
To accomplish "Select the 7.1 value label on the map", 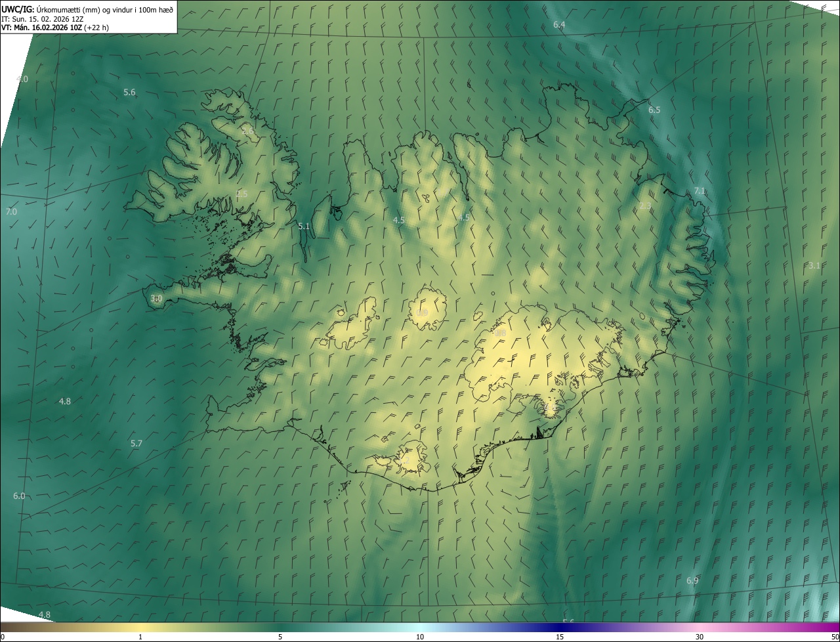I will click(700, 191).
